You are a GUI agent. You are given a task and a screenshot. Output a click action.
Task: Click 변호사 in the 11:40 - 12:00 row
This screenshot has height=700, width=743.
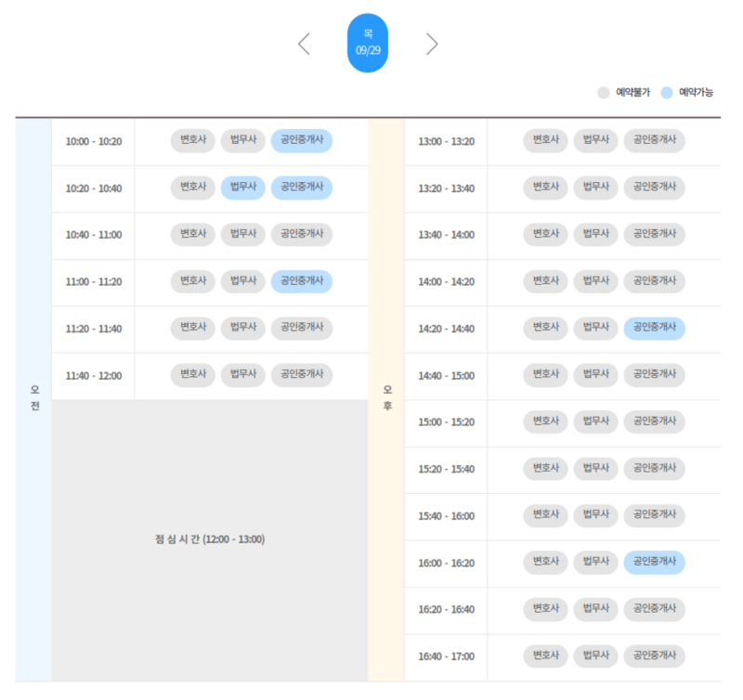(193, 375)
